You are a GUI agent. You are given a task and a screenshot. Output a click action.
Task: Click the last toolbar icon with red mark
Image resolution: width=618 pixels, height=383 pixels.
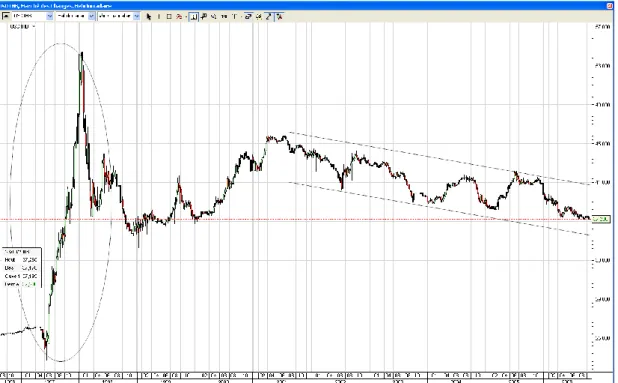click(279, 17)
